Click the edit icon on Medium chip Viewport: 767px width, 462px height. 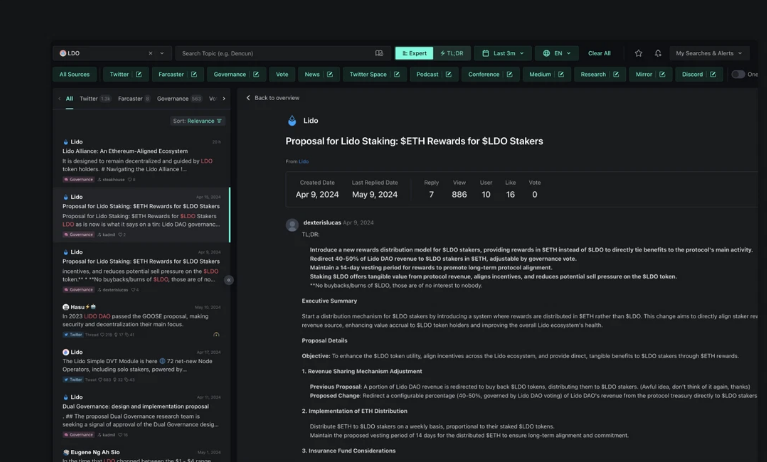point(561,74)
